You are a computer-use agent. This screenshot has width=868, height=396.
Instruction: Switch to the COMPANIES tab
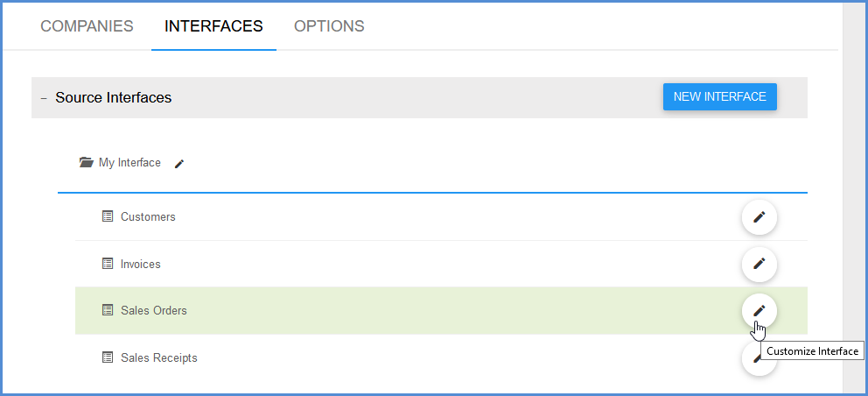coord(87,26)
